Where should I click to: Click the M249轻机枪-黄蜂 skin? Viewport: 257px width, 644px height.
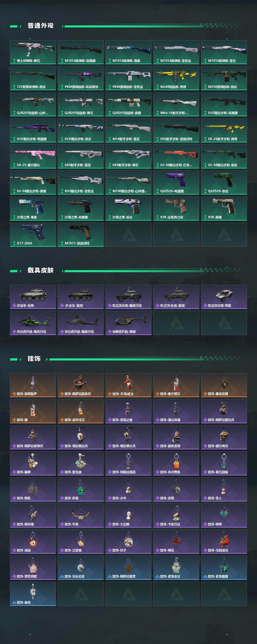tap(176, 78)
